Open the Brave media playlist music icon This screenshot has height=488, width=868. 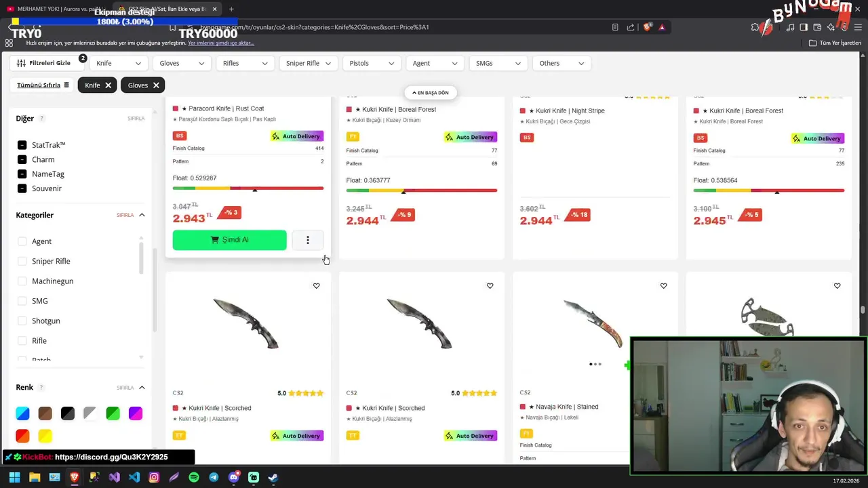click(x=790, y=27)
